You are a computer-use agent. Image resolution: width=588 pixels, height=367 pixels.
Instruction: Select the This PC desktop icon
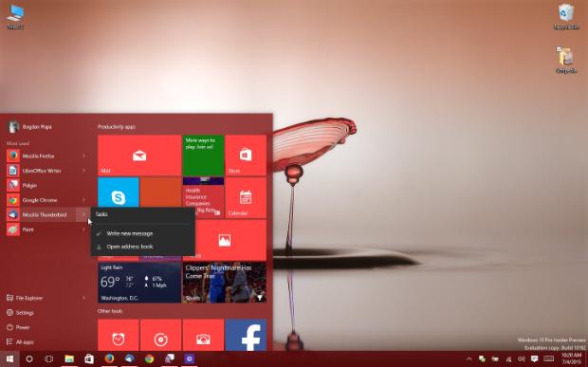[15, 17]
